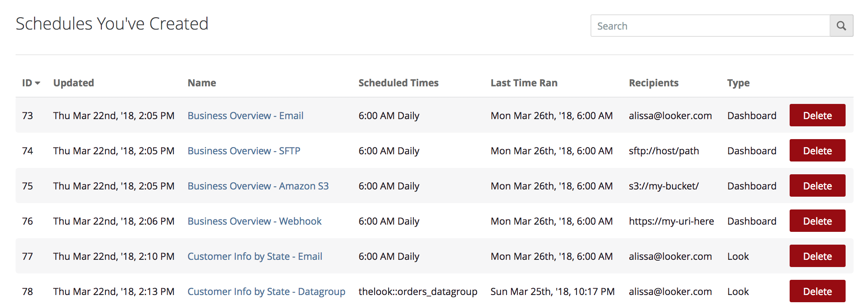Sort by the Updated column header
Viewport: 868px width, 307px height.
(x=74, y=83)
